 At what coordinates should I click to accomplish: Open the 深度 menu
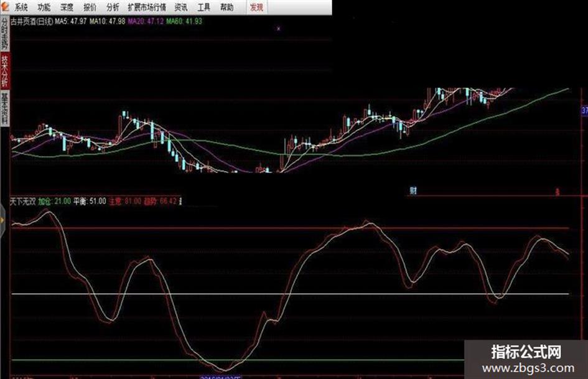(x=67, y=7)
